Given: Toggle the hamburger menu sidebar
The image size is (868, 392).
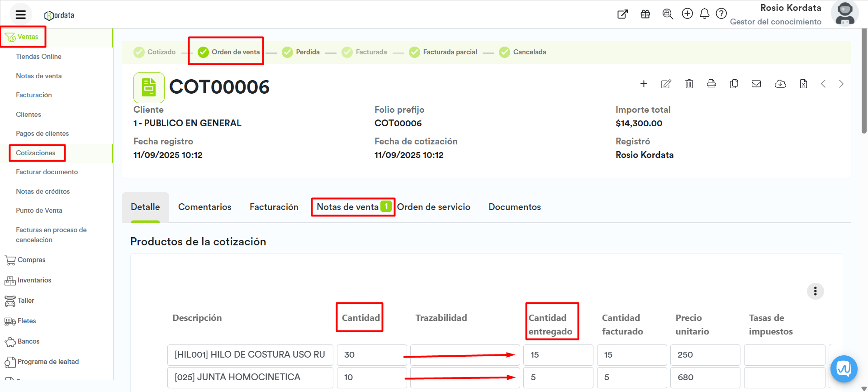Looking at the screenshot, I should 20,14.
